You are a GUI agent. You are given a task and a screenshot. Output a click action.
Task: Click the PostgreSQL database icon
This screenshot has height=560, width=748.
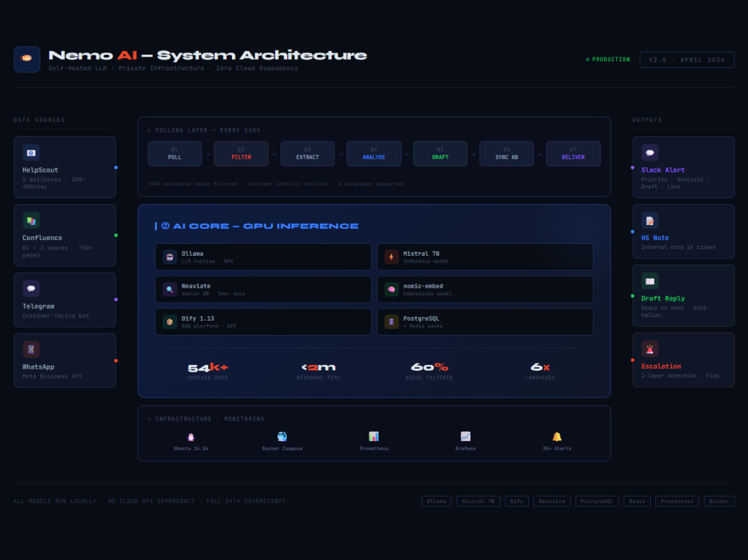click(x=392, y=322)
